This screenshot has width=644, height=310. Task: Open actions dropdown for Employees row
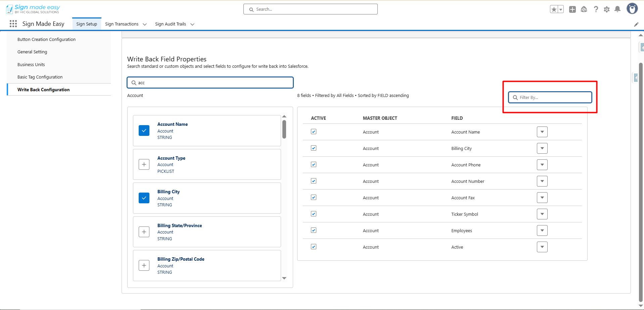[x=542, y=230]
